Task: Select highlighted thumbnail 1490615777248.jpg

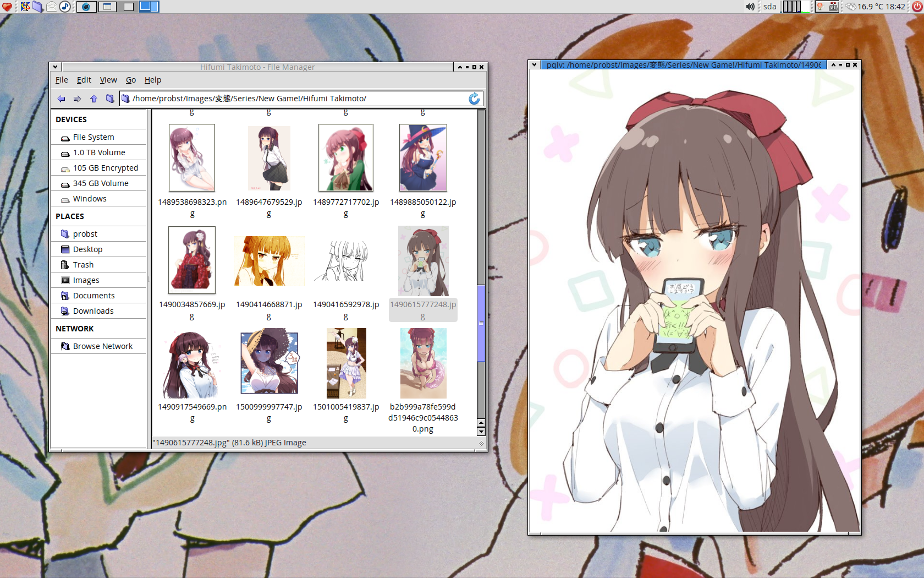Action: [423, 261]
